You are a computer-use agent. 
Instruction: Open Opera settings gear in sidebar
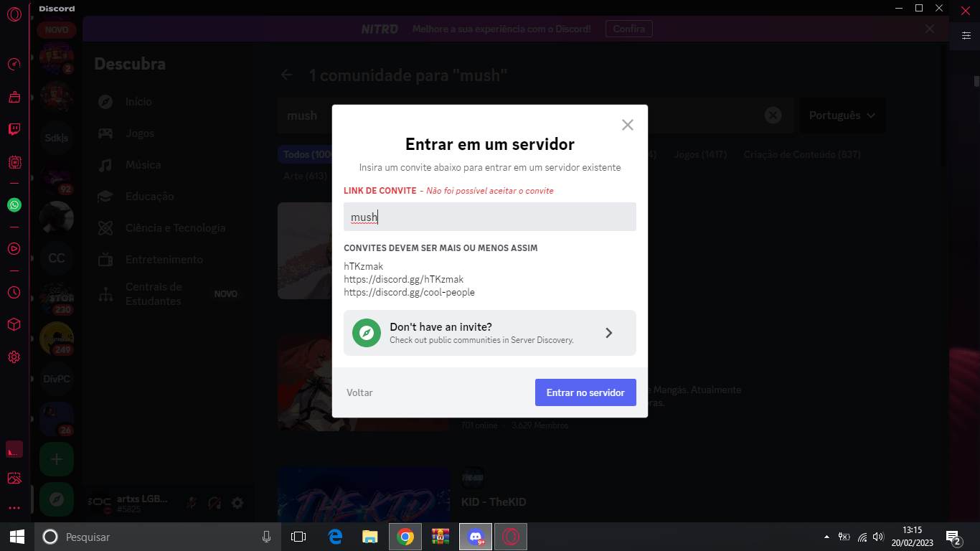point(14,357)
